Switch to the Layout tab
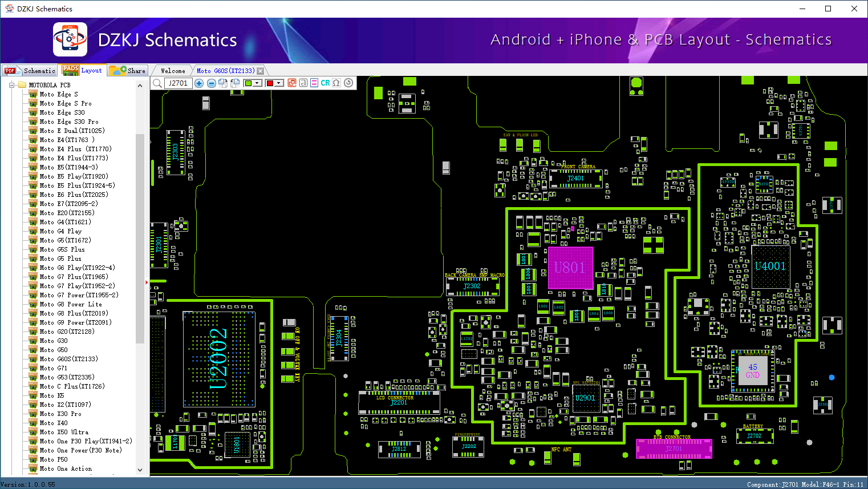 (x=83, y=70)
